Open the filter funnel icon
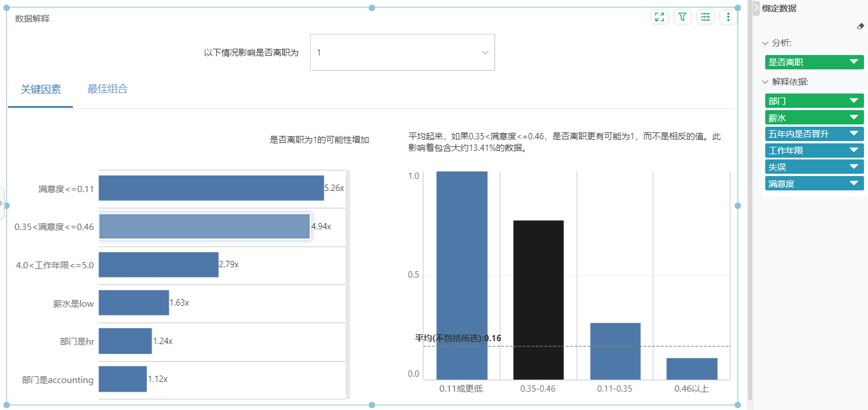 coord(683,17)
